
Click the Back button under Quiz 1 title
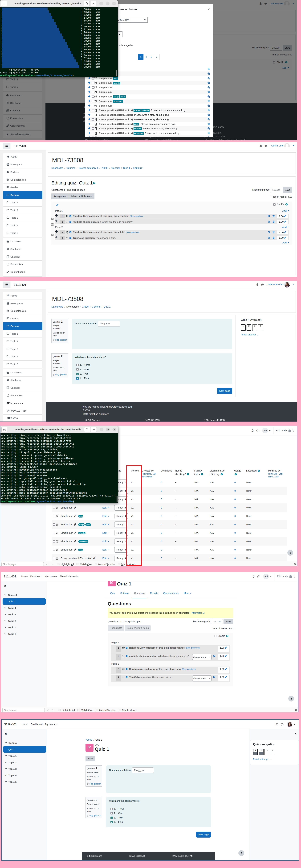pyautogui.click(x=90, y=759)
